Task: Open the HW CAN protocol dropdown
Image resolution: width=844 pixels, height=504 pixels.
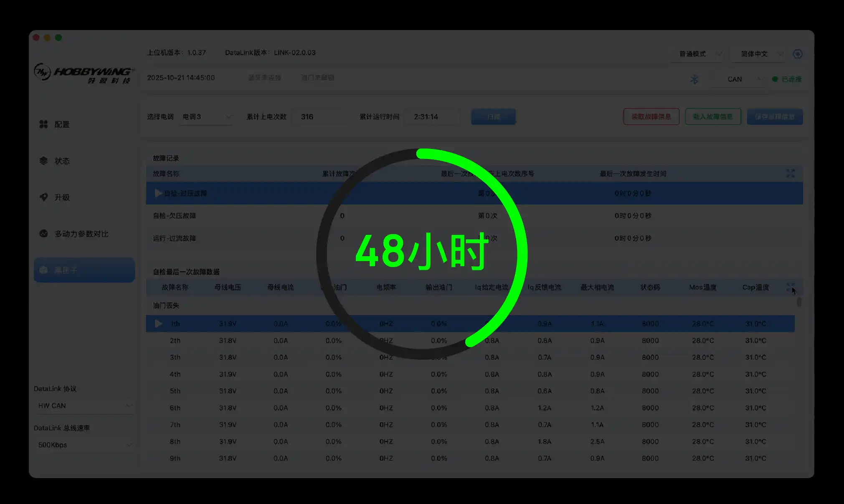Action: (x=84, y=406)
